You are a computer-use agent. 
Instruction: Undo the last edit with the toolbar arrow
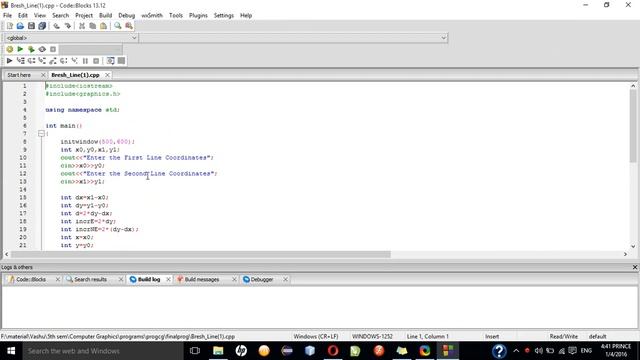pos(56,26)
